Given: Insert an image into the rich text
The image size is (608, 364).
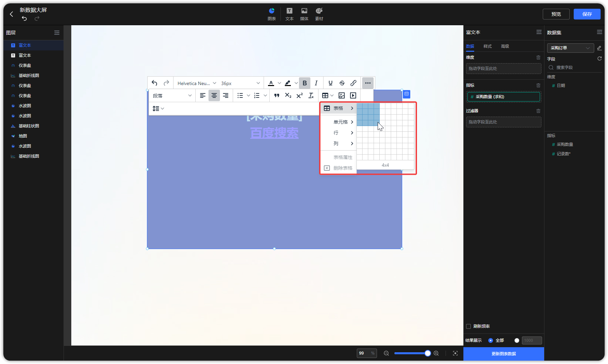Looking at the screenshot, I should point(342,95).
